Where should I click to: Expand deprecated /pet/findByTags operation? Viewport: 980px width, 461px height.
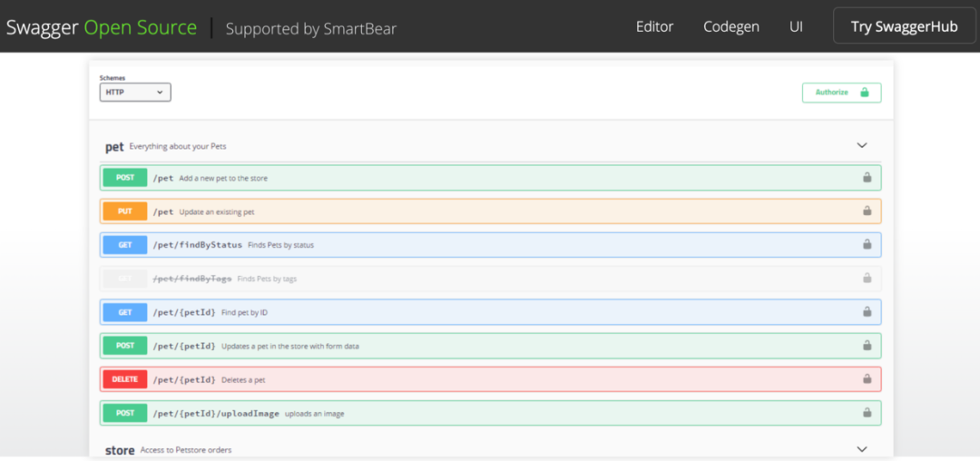tap(491, 279)
